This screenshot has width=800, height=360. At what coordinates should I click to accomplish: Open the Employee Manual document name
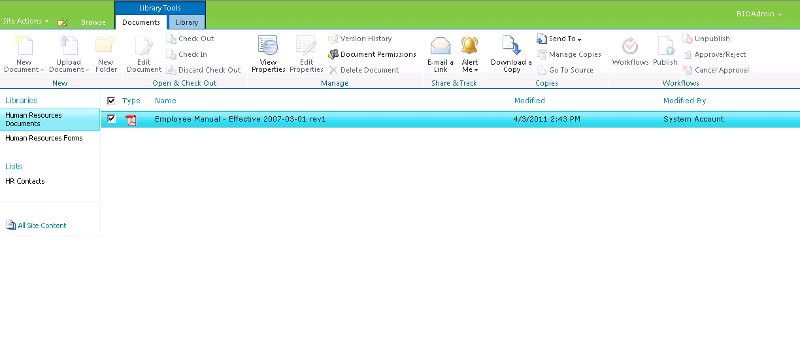[x=240, y=119]
